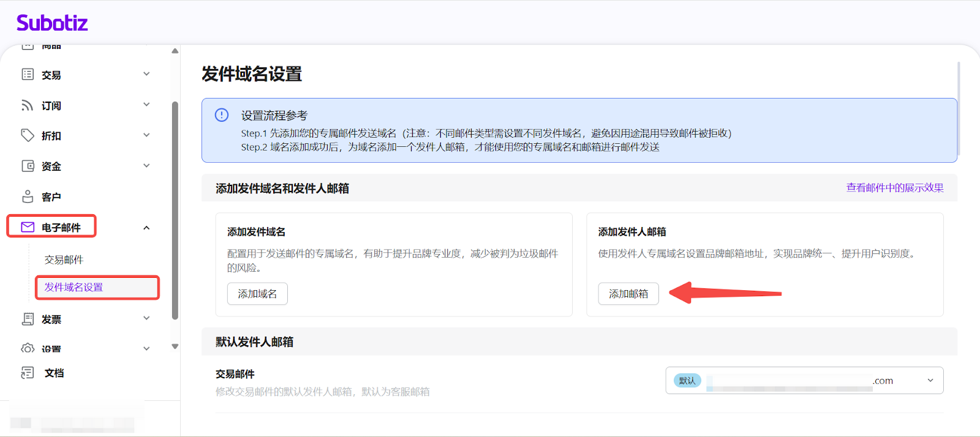The image size is (980, 437).
Task: Click the 折扣 tag icon in sidebar
Action: click(x=28, y=135)
